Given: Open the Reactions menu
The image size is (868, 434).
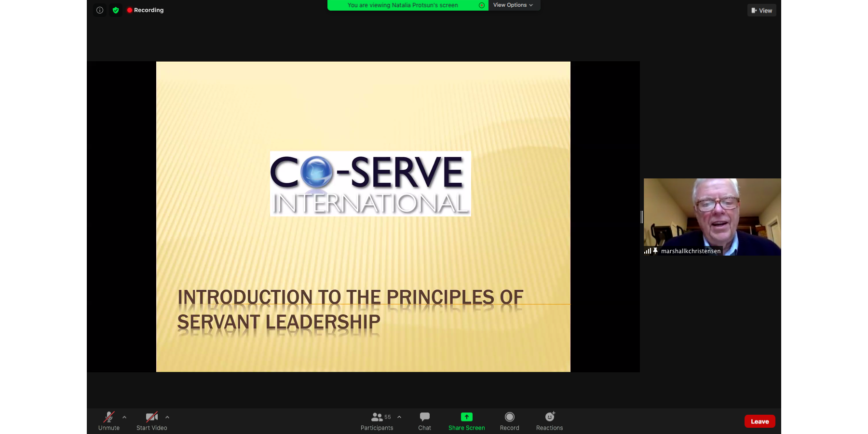Looking at the screenshot, I should coord(549,421).
